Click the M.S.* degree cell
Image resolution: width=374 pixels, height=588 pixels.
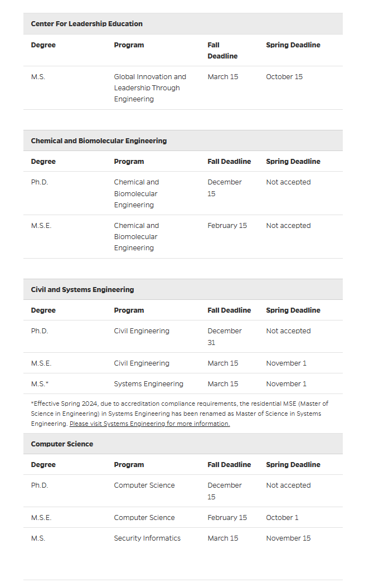[x=40, y=384]
